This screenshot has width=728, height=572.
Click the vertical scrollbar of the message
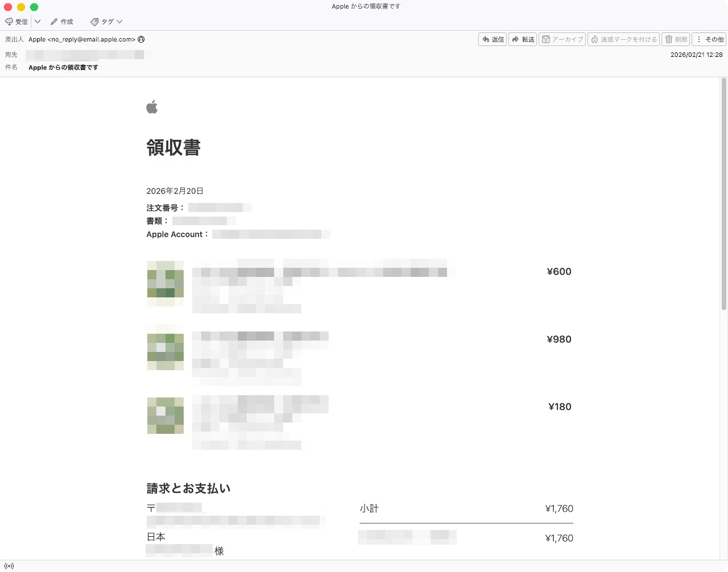click(x=724, y=194)
